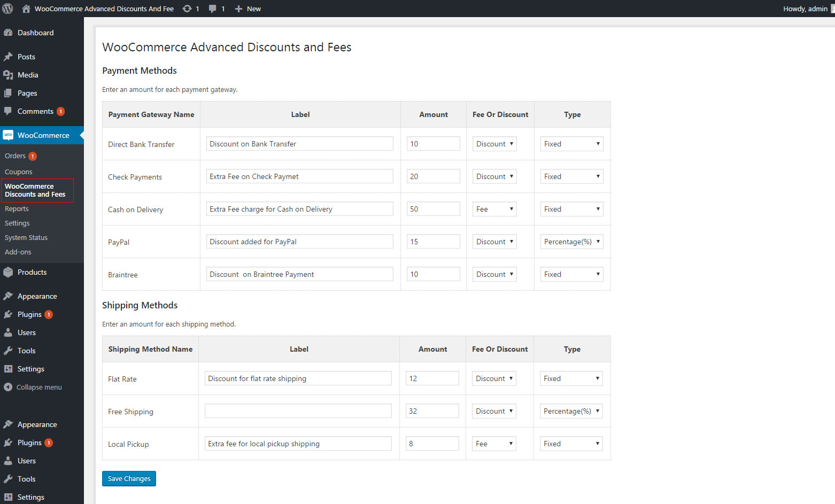Click the Pages icon in sidebar
This screenshot has width=835, height=504.
click(8, 93)
